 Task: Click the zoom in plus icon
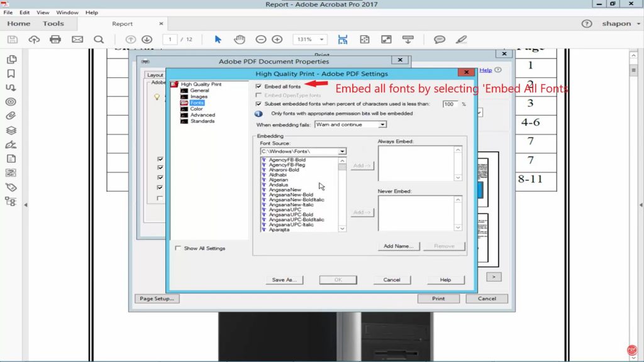click(277, 40)
